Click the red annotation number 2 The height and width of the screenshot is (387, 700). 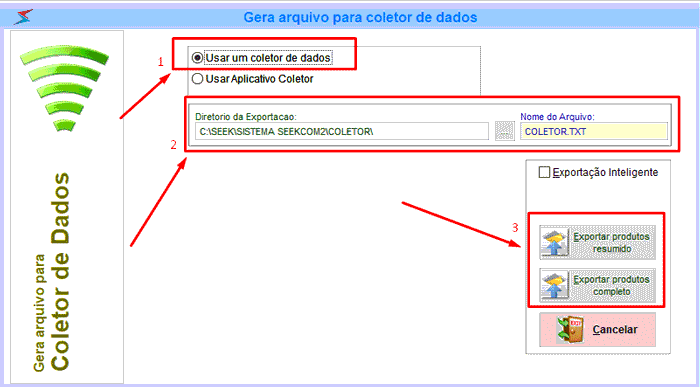(x=173, y=145)
